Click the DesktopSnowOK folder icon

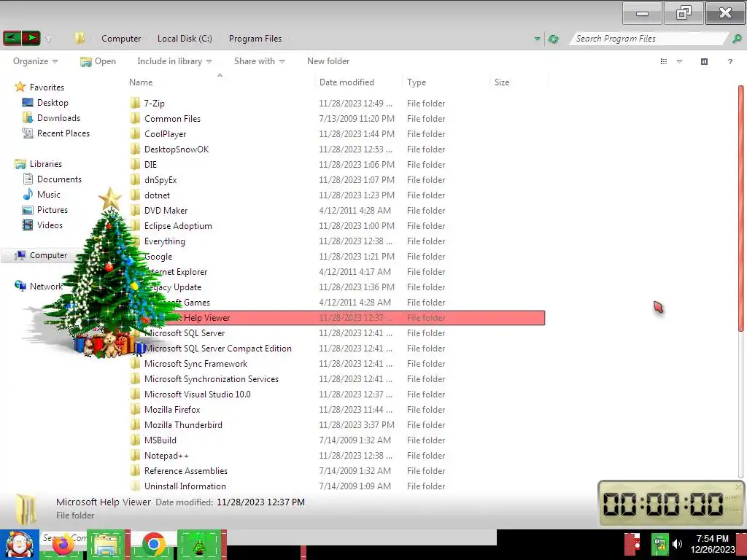coord(135,149)
